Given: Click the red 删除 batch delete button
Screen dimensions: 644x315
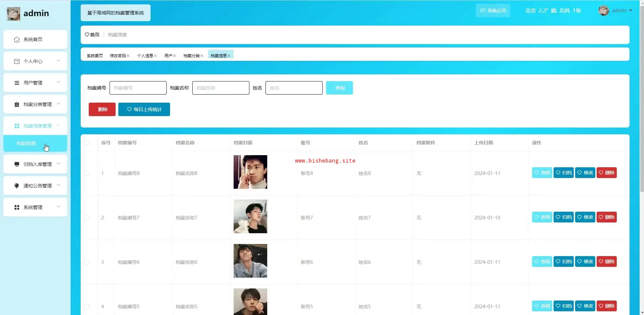Looking at the screenshot, I should pos(102,109).
